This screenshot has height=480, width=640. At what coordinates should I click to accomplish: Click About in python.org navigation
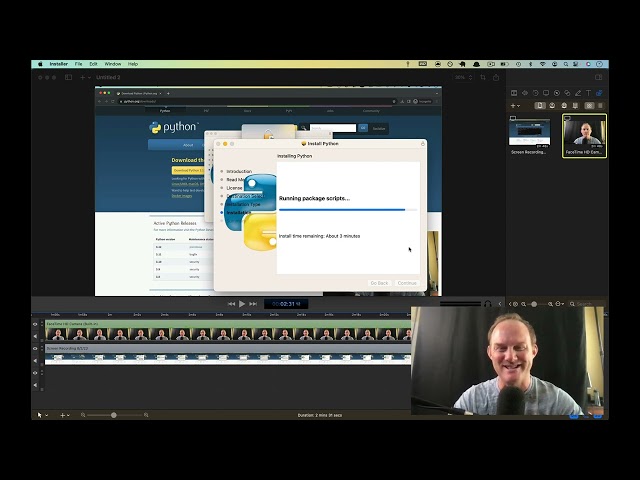pyautogui.click(x=188, y=145)
